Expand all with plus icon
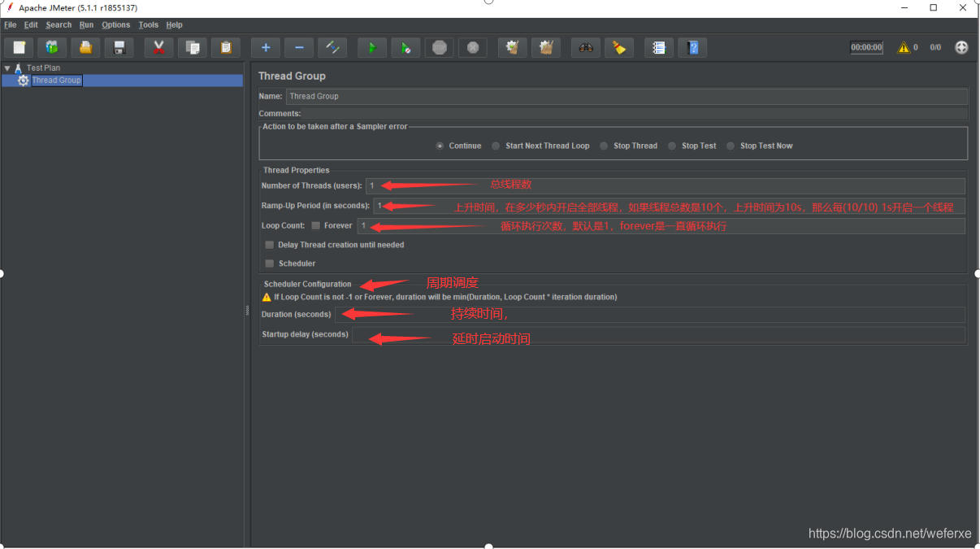 (266, 47)
